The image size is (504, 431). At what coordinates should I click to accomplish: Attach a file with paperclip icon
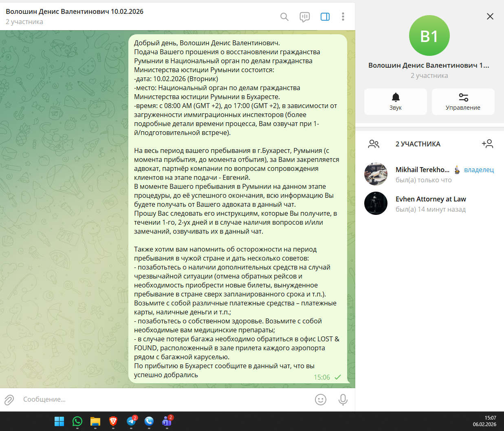click(x=9, y=400)
